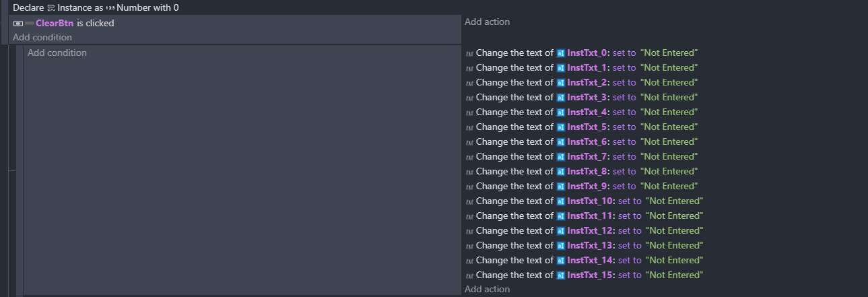Click Add action at the top right
868x297 pixels.
pos(488,22)
